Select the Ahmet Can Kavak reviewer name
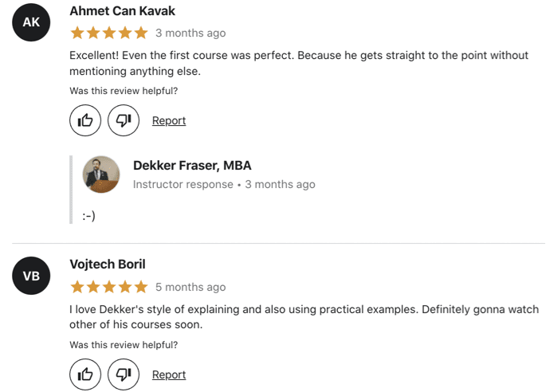This screenshot has height=392, width=546. 122,11
